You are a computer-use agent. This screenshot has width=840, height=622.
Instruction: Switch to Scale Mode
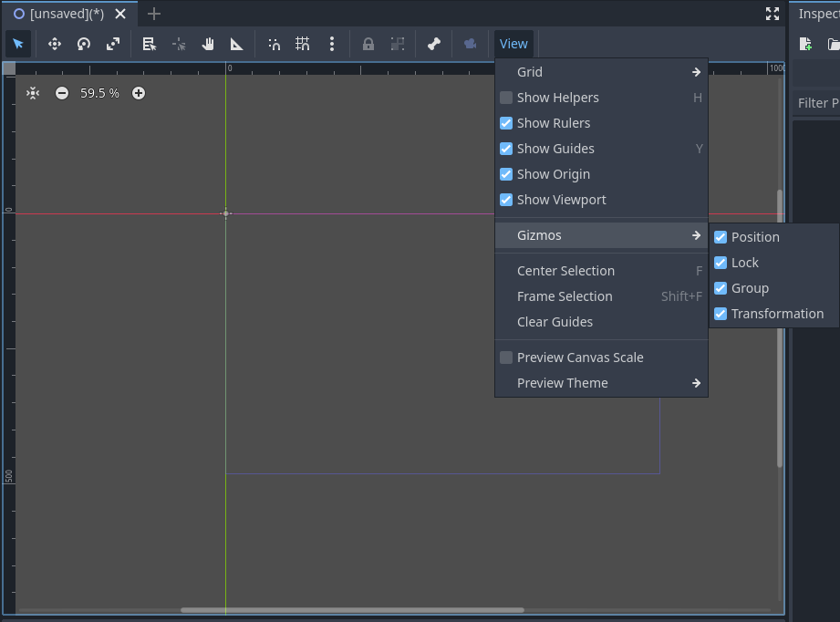click(112, 43)
